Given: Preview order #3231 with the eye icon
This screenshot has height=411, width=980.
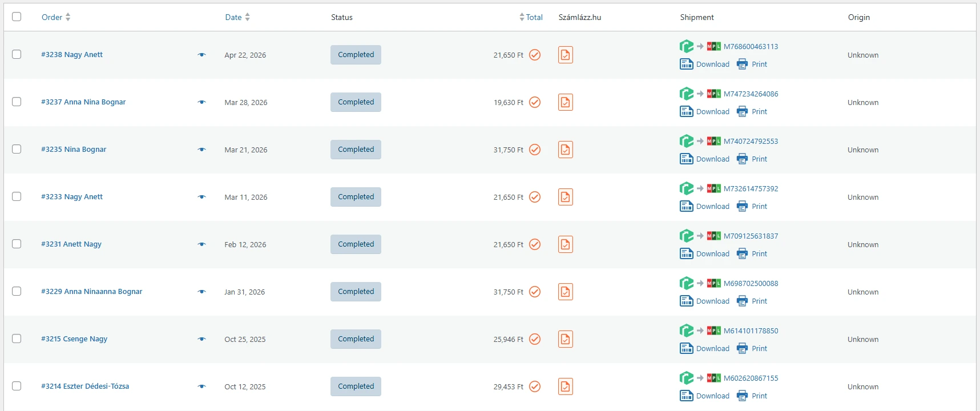Looking at the screenshot, I should pos(201,244).
